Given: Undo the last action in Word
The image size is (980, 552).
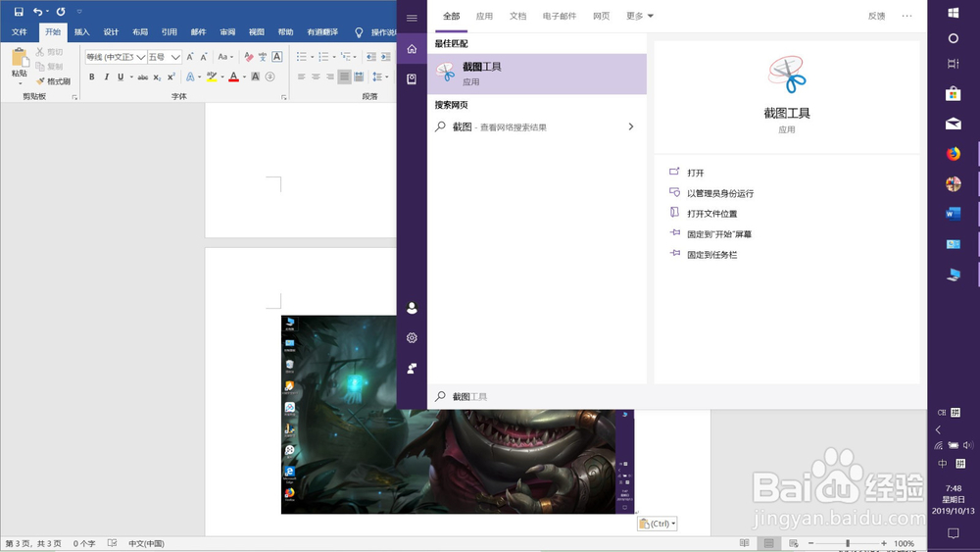Looking at the screenshot, I should tap(37, 11).
